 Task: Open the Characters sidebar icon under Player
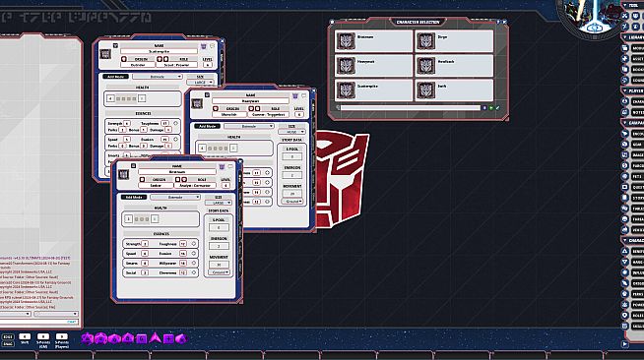click(625, 101)
